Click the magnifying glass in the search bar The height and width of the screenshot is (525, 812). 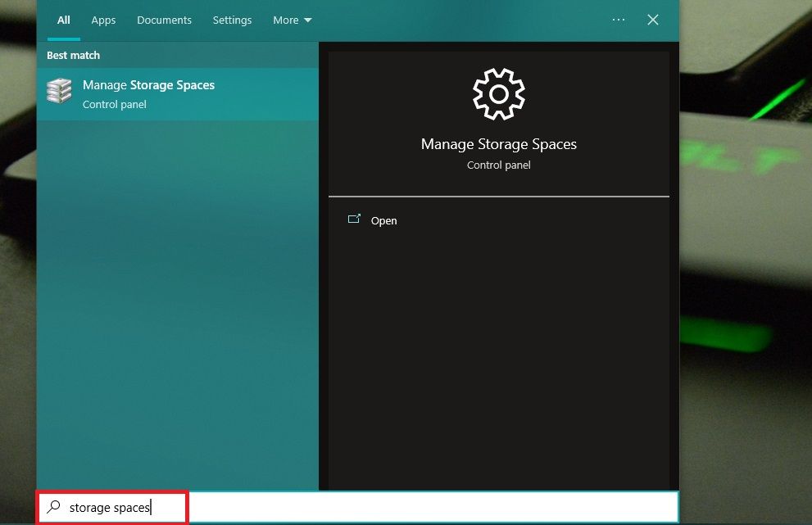(52, 508)
